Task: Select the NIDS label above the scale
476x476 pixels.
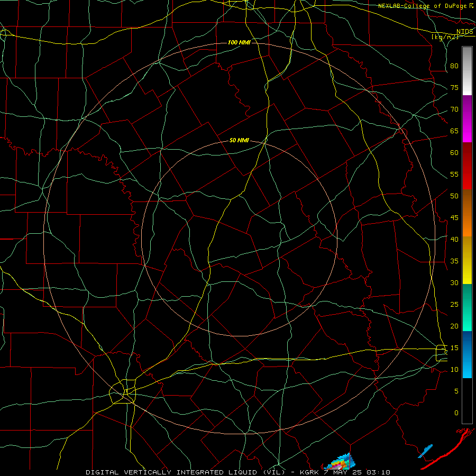Action: (x=465, y=31)
